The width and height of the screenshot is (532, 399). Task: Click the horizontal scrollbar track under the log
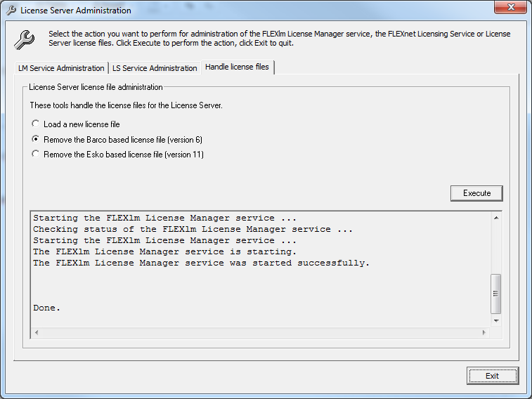coord(260,332)
